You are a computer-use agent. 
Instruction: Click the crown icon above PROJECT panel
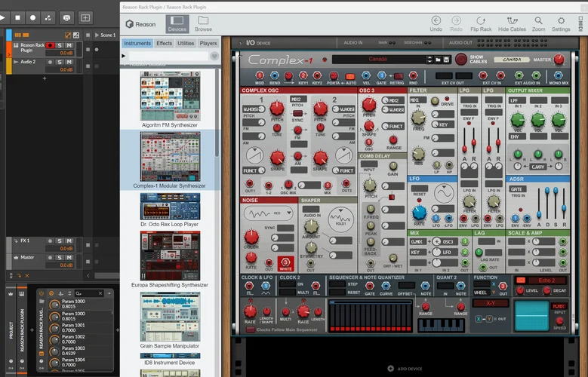click(11, 294)
